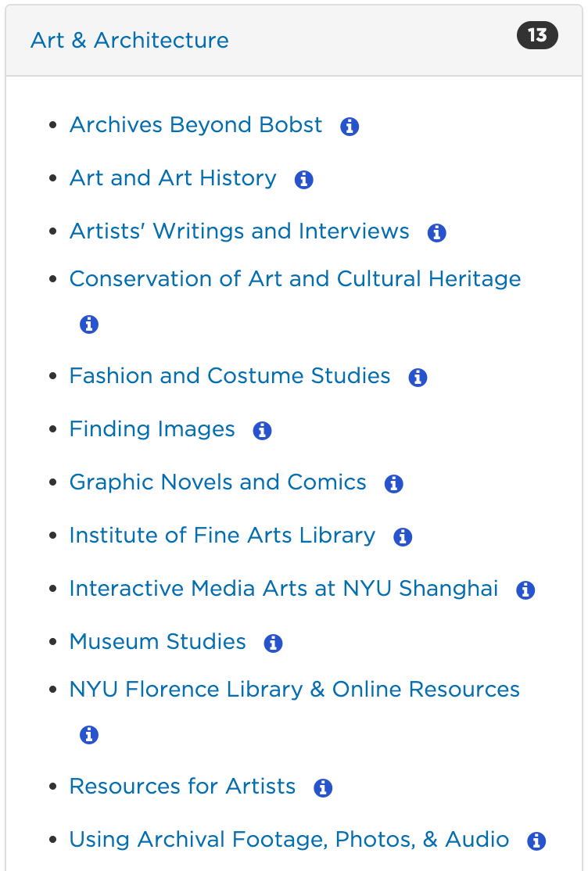Visit the Graphic Novels and Comics guide
Viewport: 588px width, 871px height.
click(217, 482)
